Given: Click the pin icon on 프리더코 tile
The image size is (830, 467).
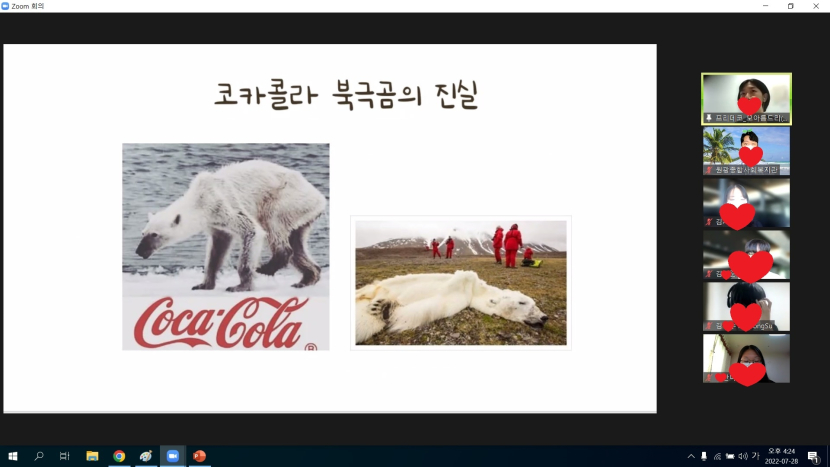Looking at the screenshot, I should 709,118.
